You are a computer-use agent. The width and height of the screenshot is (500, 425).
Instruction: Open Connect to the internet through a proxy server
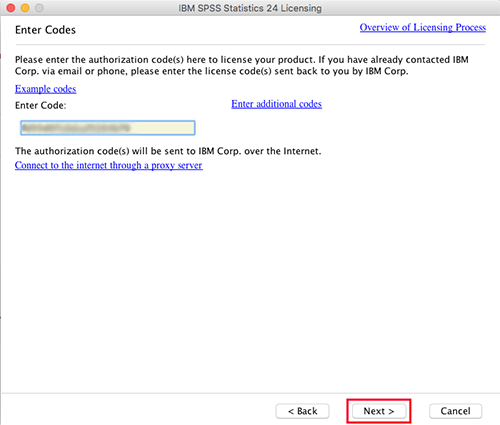pyautogui.click(x=109, y=165)
